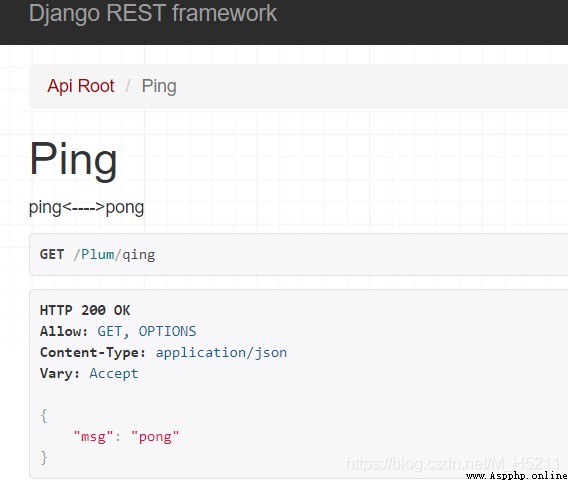Click the ping<---->pong description text
The image size is (568, 482).
[86, 208]
